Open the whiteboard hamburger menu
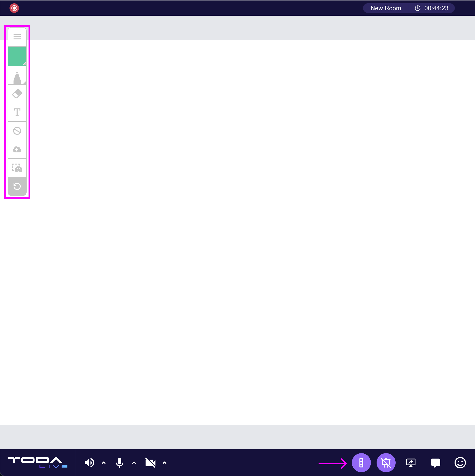 pos(17,37)
